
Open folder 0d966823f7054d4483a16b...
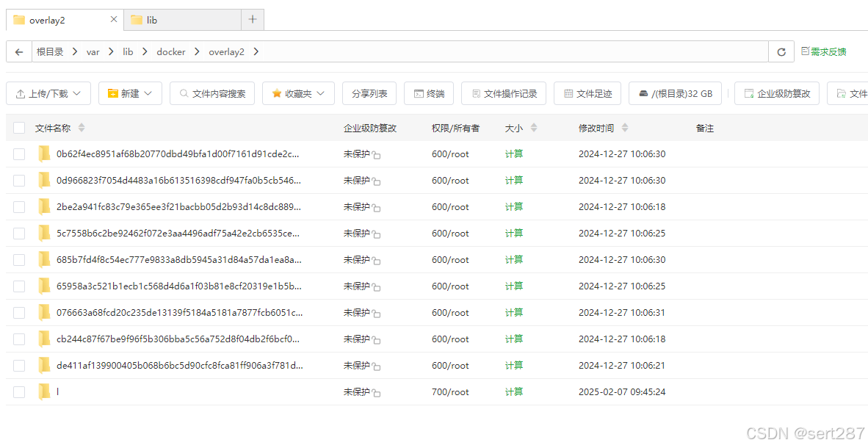click(178, 181)
